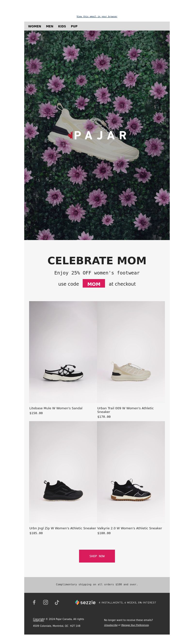Open the Litebase Mule sandal product image
Image resolution: width=194 pixels, height=644 pixels.
[x=63, y=352]
